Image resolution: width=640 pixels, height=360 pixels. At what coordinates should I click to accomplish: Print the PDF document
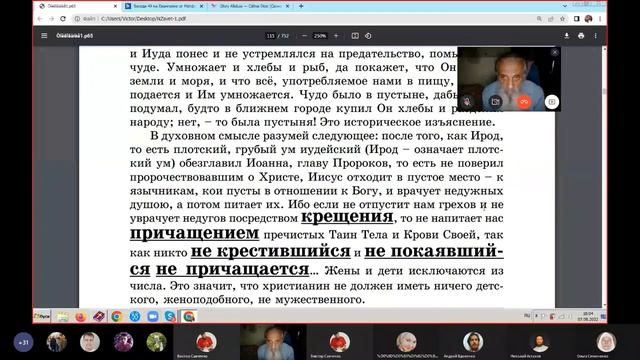[581, 36]
